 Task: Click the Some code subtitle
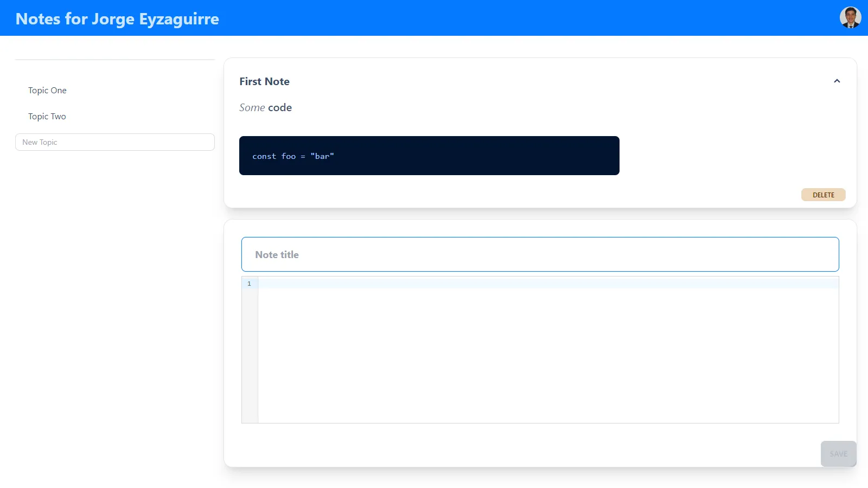coord(265,107)
